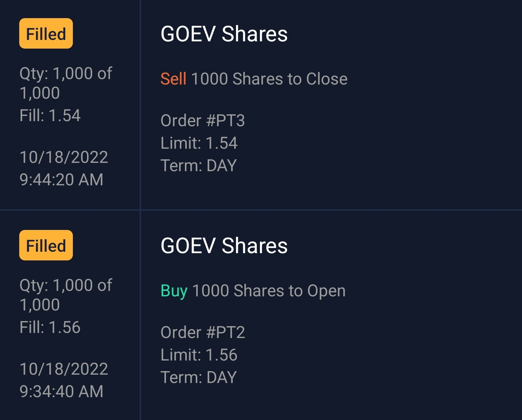Select the Sell 1000 Shares to Close line
Image resolution: width=522 pixels, height=420 pixels.
click(x=254, y=79)
